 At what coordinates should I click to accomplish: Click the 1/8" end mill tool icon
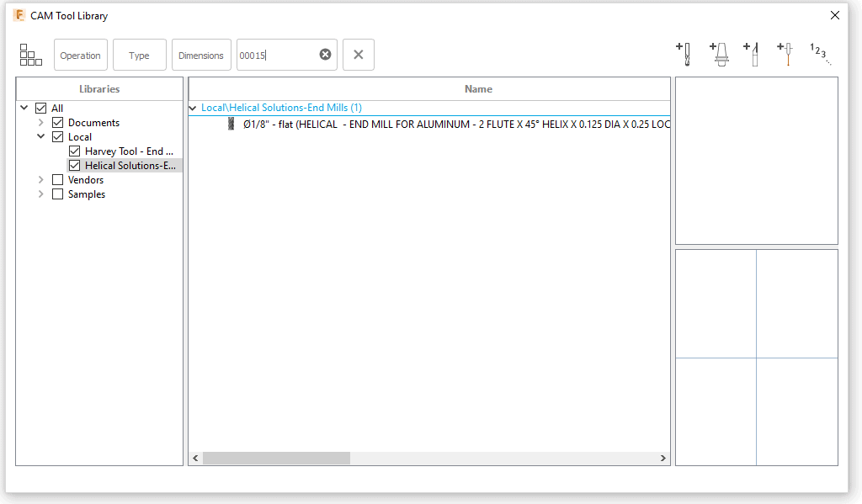[231, 125]
